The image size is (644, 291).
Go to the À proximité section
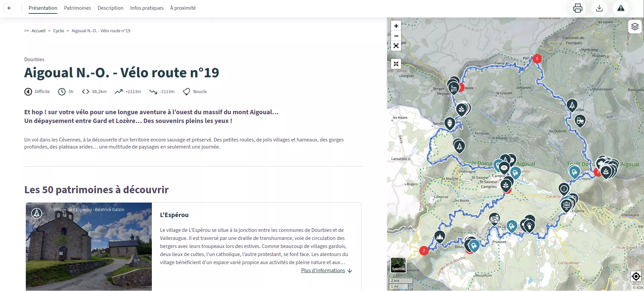coord(183,8)
